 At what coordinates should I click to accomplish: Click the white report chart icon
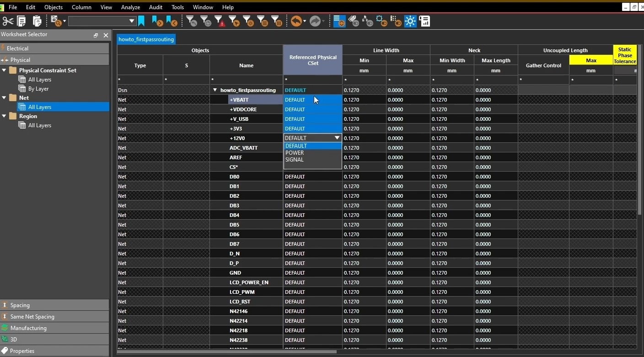point(424,21)
